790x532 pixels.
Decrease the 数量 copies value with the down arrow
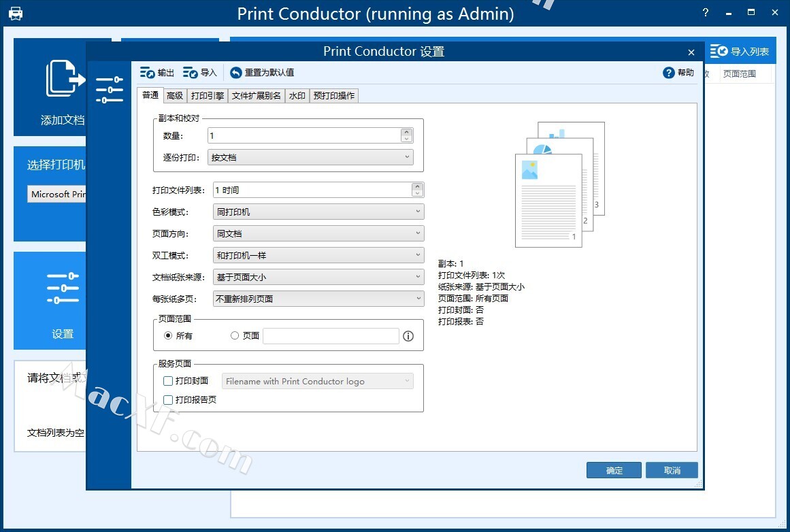(407, 139)
